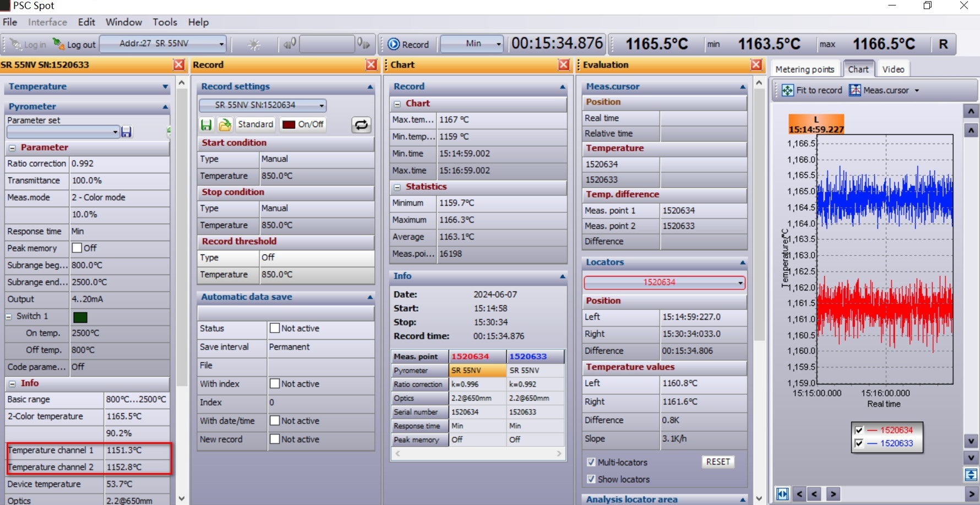Viewport: 980px width, 505px height.
Task: Click the Standard button in Record settings
Action: coord(255,124)
